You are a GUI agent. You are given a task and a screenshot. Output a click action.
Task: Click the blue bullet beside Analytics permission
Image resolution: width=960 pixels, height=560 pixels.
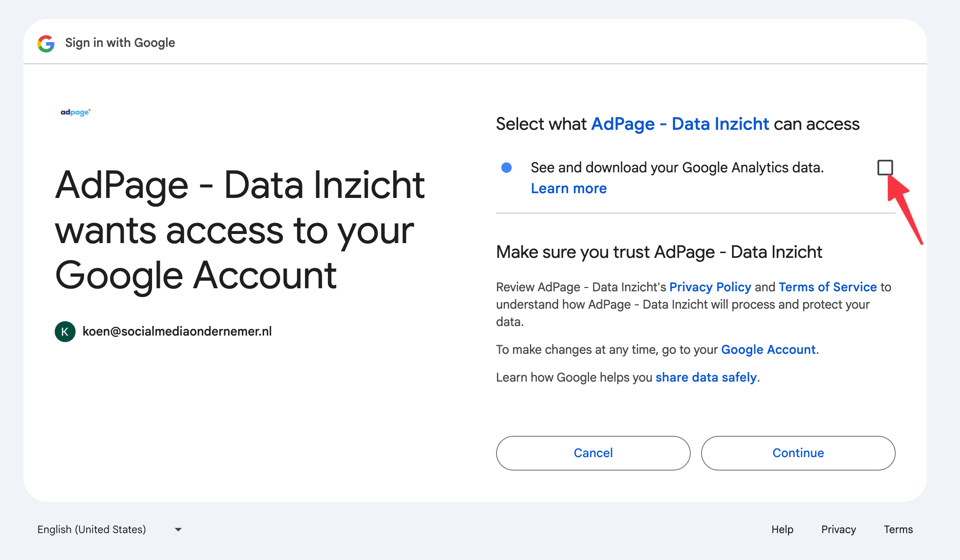(x=506, y=168)
